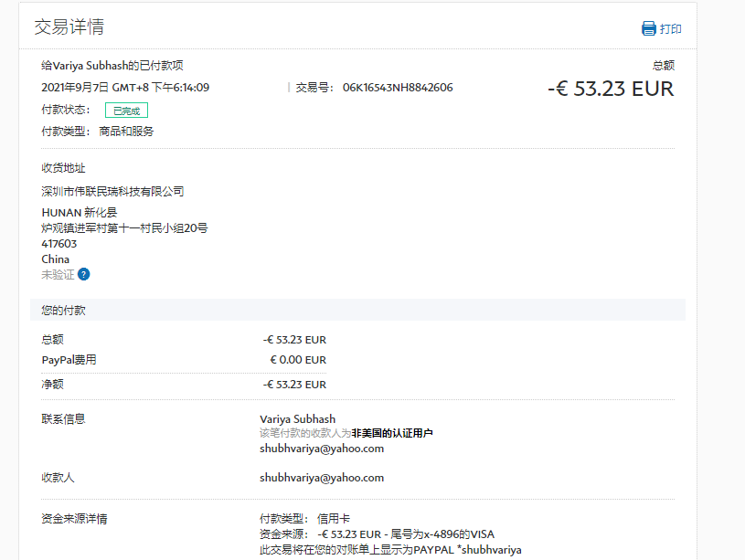Click the 净额 amount value

pyautogui.click(x=294, y=385)
